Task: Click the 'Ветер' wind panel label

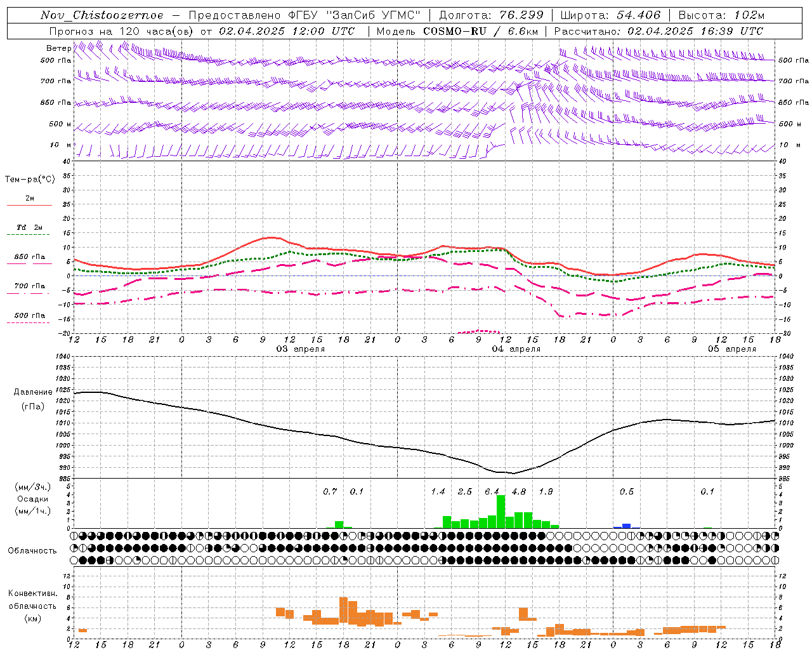Action: [x=58, y=48]
